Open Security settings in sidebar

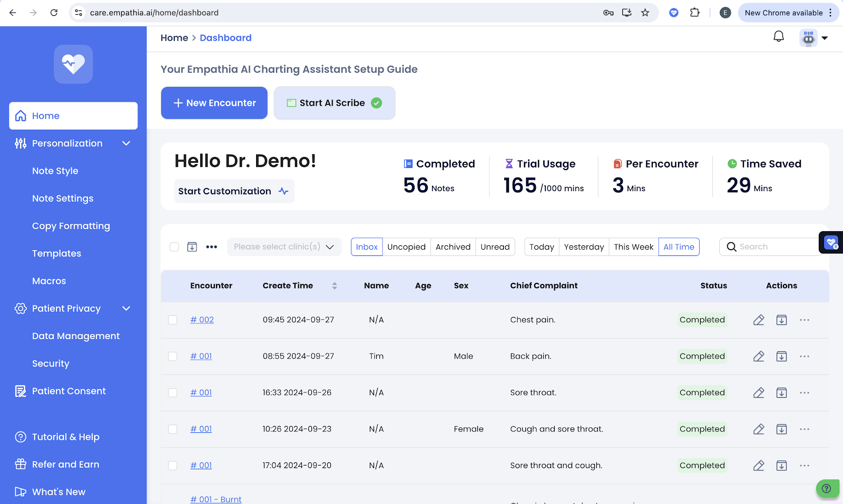coord(51,363)
